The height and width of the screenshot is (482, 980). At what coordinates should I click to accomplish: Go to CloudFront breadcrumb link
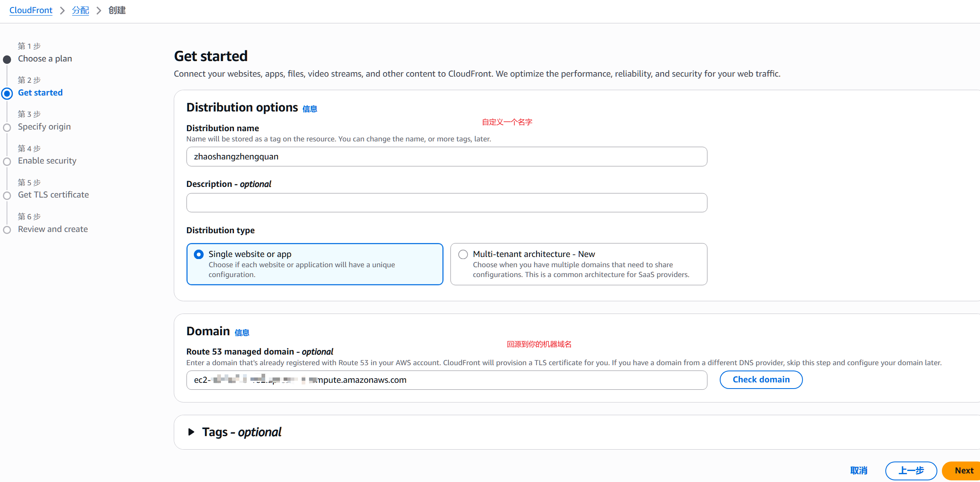(x=31, y=10)
